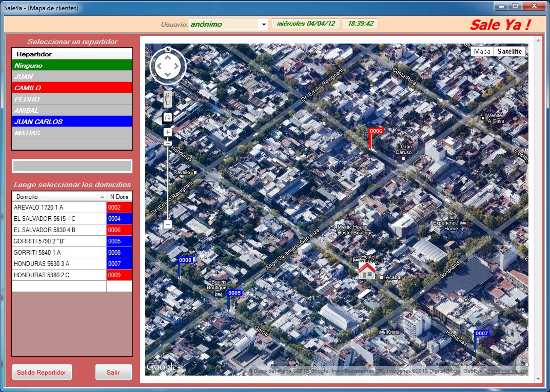Select address EL SALVADOR 5615 1 C
550x392 pixels.
coord(60,219)
